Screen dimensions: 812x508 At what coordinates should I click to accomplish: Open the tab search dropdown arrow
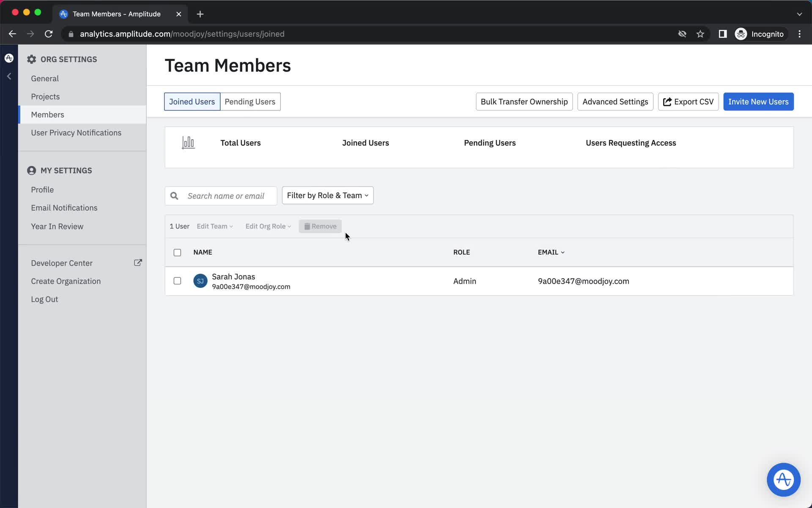pos(799,14)
